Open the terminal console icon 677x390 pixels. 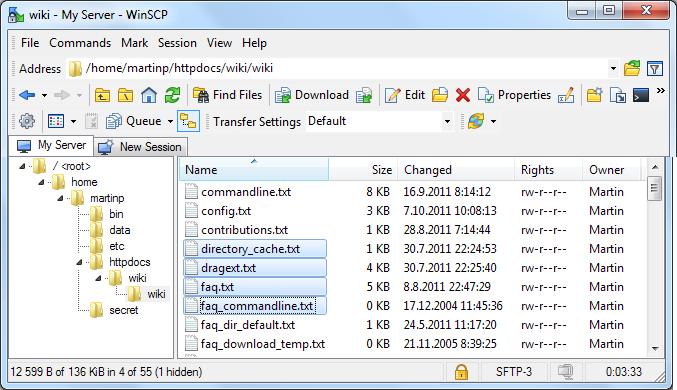click(641, 95)
